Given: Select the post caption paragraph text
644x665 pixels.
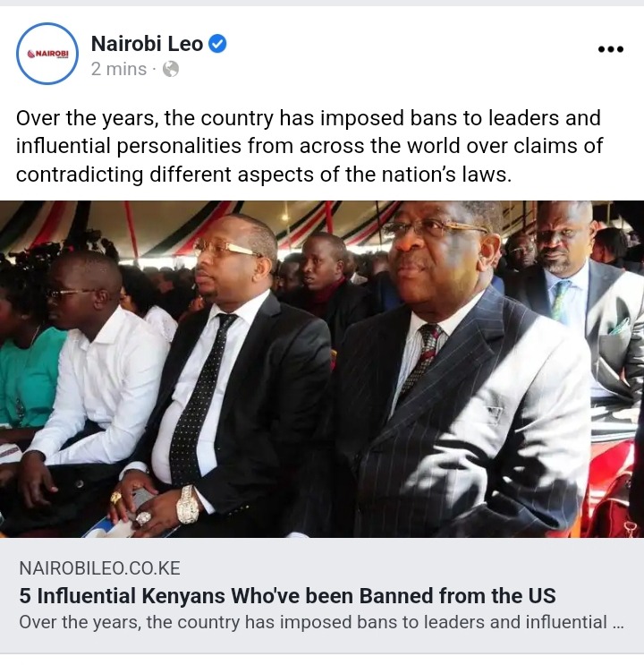Looking at the screenshot, I should pos(309,146).
